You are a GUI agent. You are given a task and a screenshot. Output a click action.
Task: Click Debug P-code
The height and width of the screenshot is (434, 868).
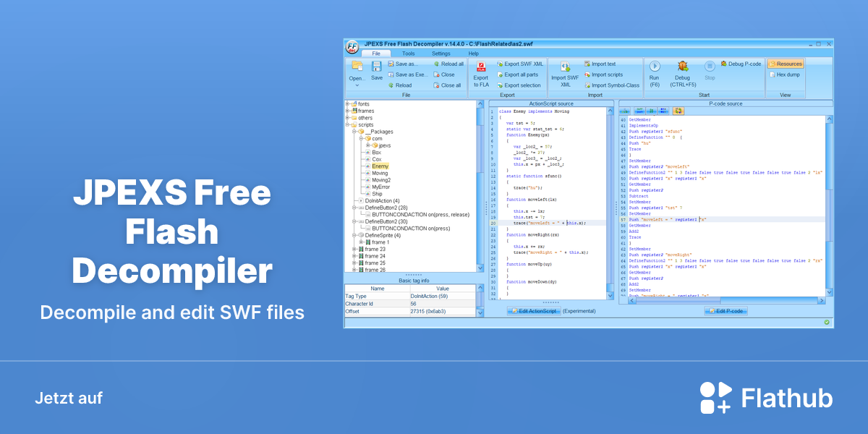tap(740, 64)
